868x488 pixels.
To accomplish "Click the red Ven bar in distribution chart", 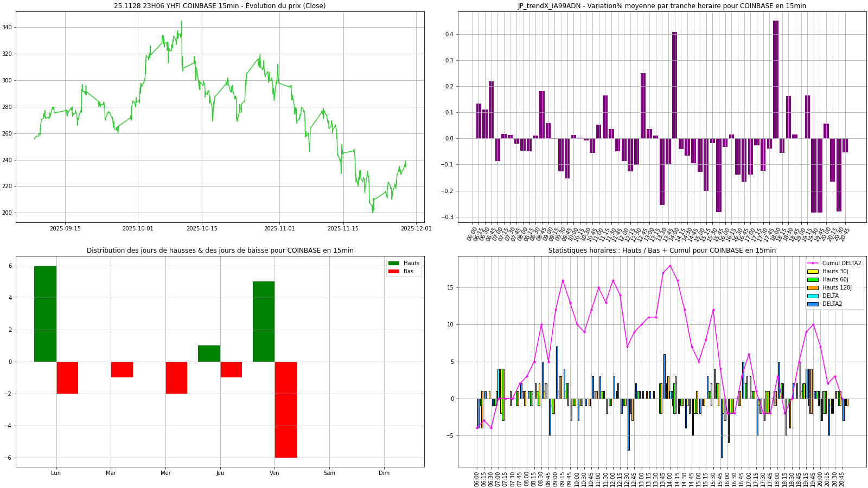I will [x=285, y=409].
